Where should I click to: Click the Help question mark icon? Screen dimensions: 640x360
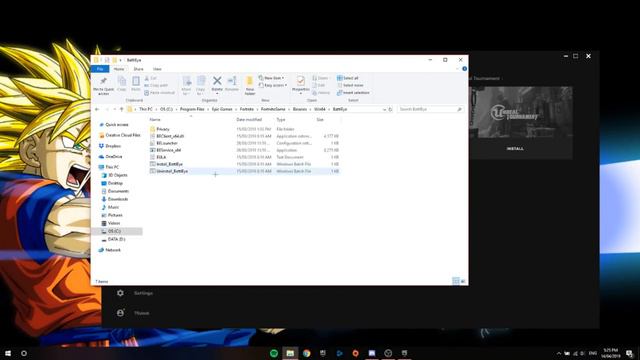pos(464,69)
